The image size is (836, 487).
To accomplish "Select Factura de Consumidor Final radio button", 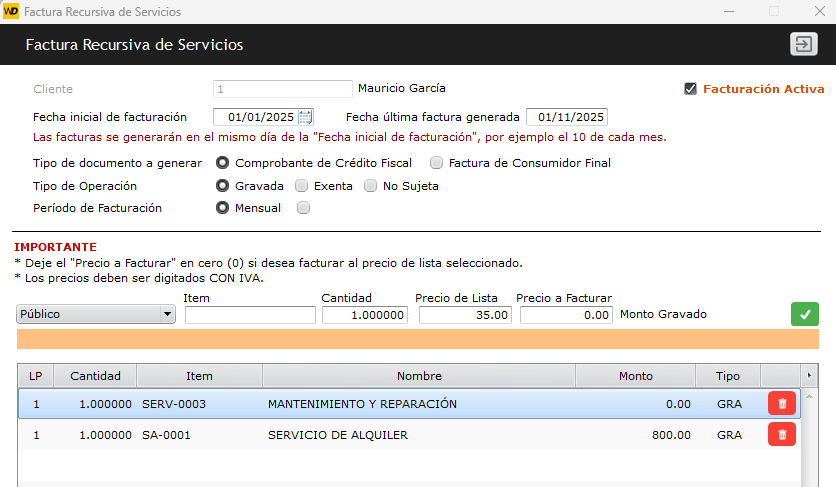I will coord(436,163).
